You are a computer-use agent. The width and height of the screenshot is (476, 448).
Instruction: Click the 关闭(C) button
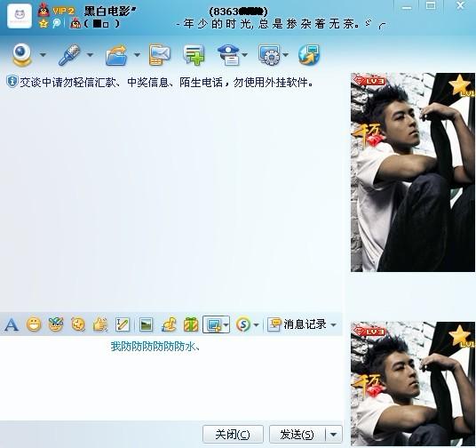(233, 435)
